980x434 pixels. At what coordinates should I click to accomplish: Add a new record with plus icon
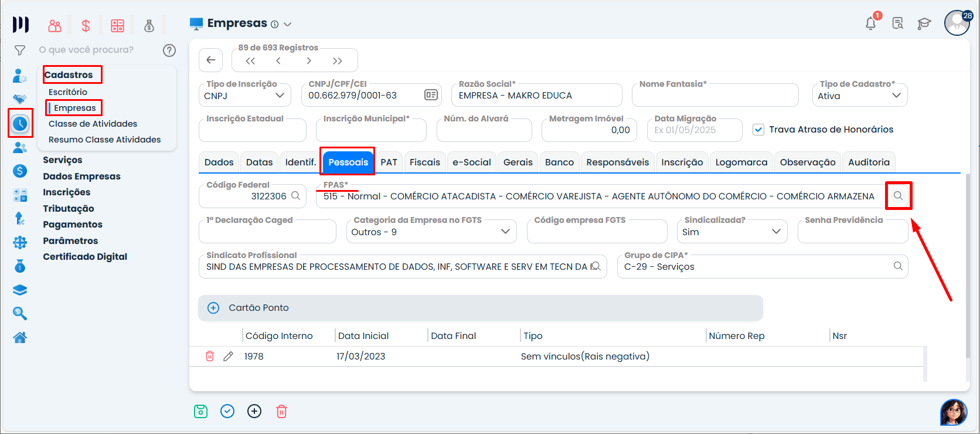(x=254, y=411)
